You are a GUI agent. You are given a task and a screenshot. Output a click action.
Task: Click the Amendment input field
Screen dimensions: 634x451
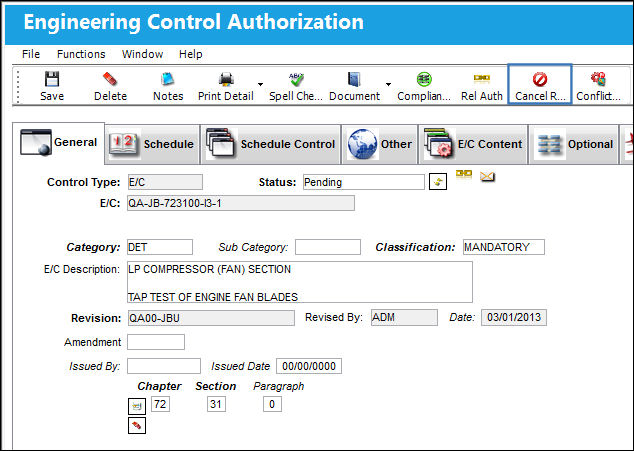[156, 342]
